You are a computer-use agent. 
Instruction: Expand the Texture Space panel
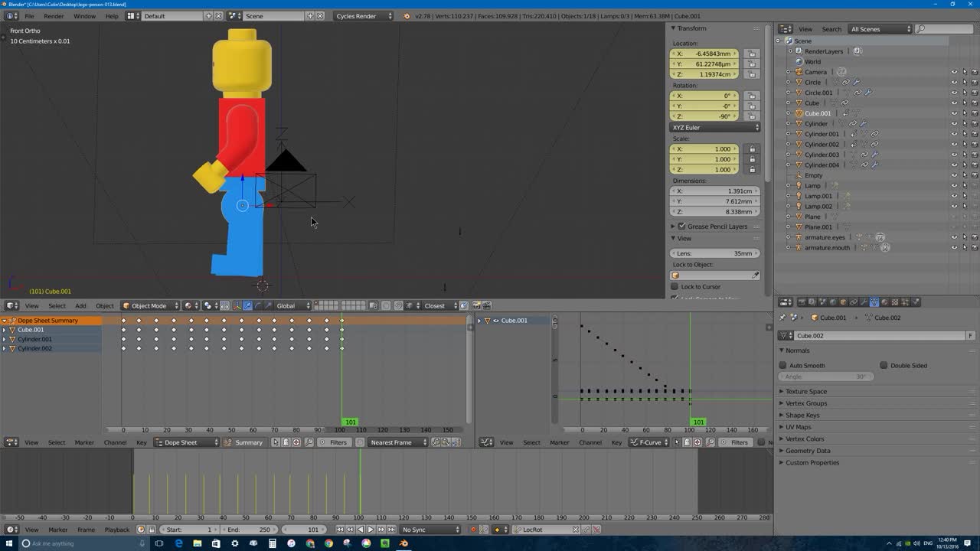[805, 391]
